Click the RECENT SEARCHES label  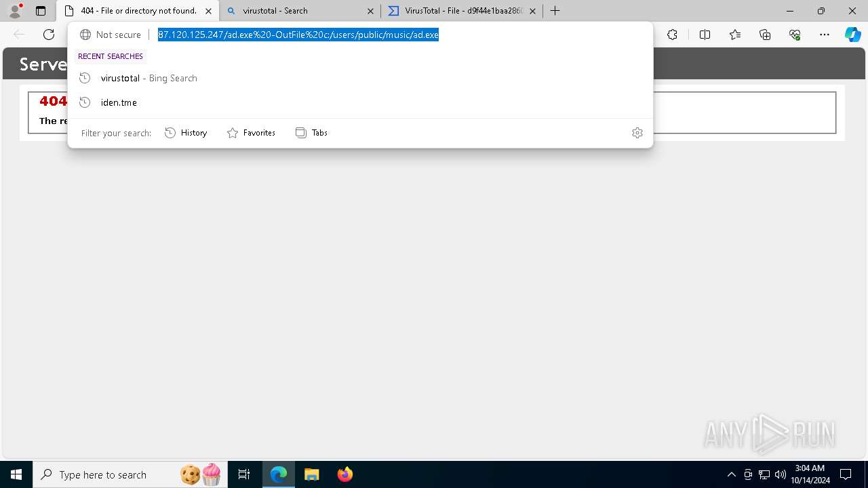(x=111, y=56)
